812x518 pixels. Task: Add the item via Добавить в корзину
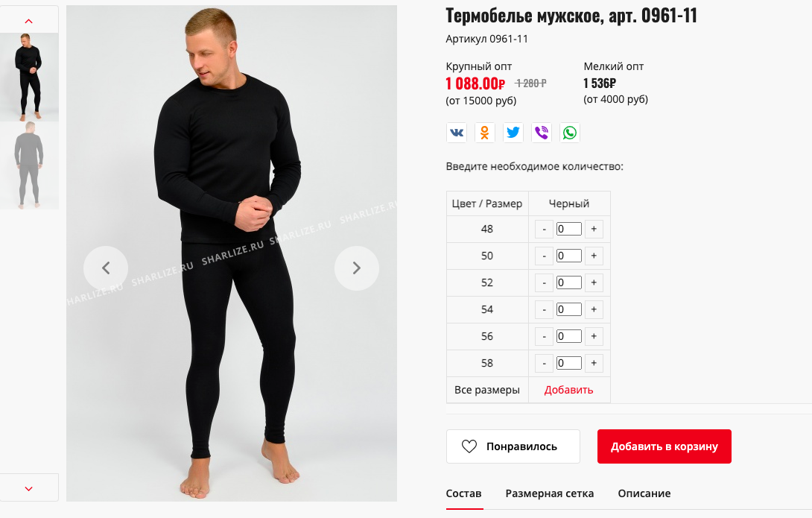(664, 446)
